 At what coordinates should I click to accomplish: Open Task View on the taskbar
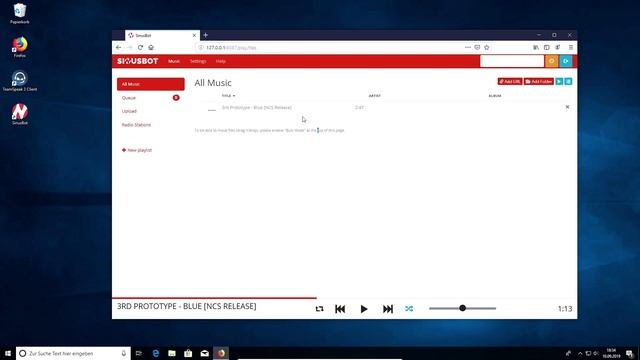coord(139,353)
